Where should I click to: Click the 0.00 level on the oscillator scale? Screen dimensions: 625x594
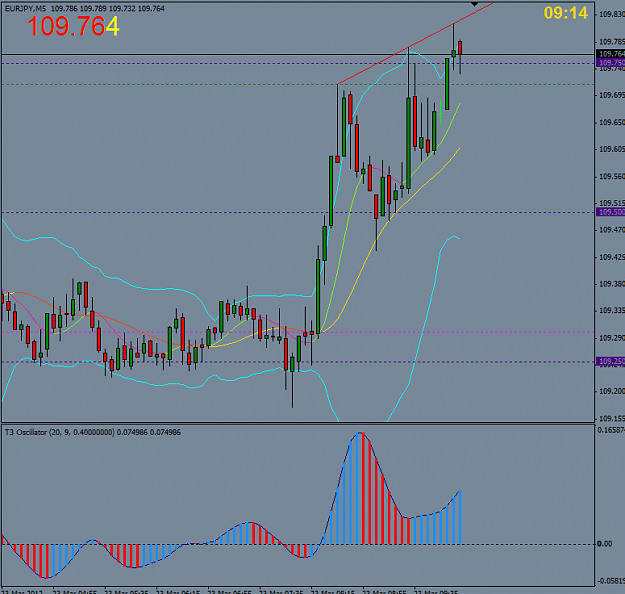[604, 544]
